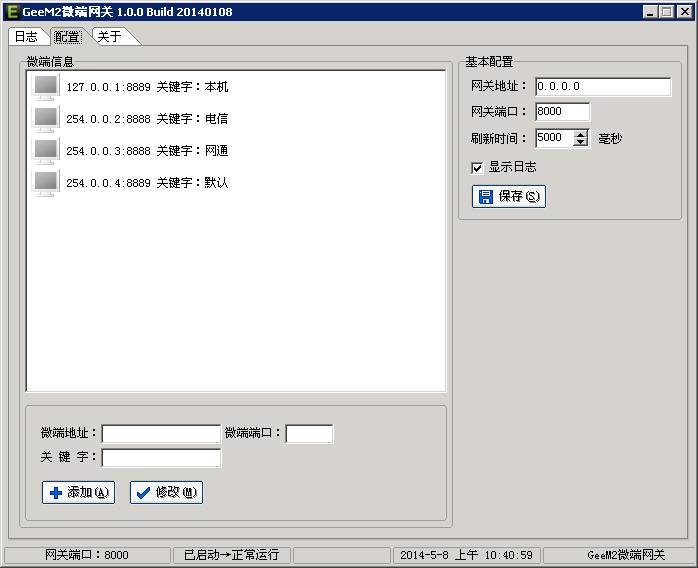698x568 pixels.
Task: Toggle the 显示日志 checkbox
Action: [x=477, y=168]
